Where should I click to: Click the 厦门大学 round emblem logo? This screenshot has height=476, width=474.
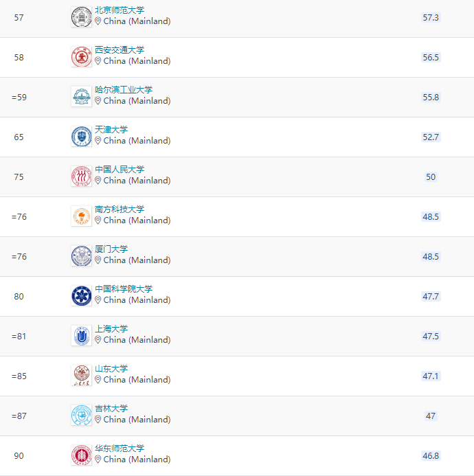(x=81, y=256)
